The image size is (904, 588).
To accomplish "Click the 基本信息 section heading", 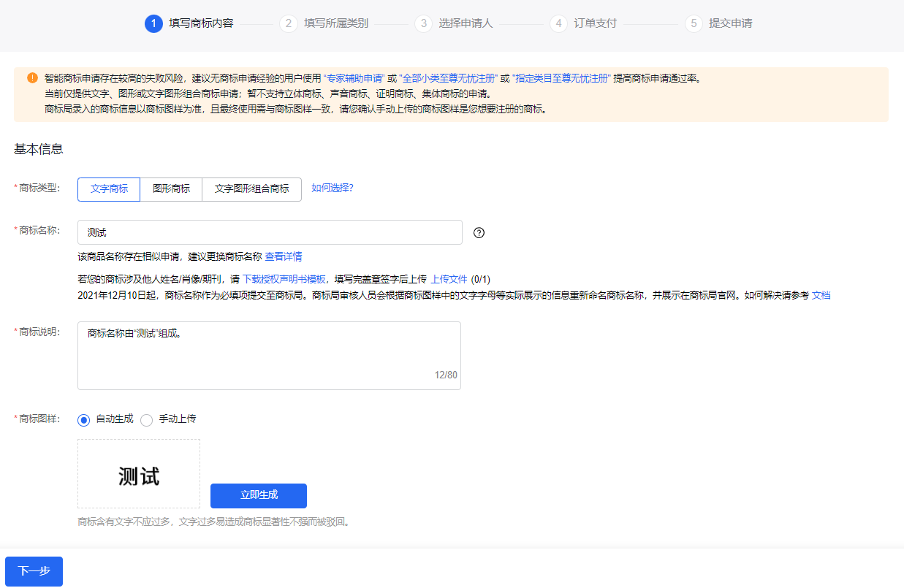I will click(39, 149).
